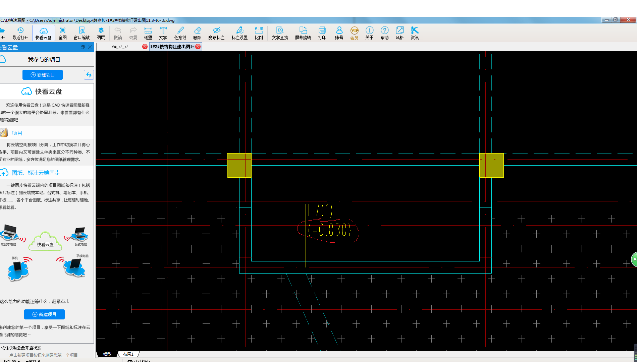Open the VIP 会员 membership page

pyautogui.click(x=355, y=33)
